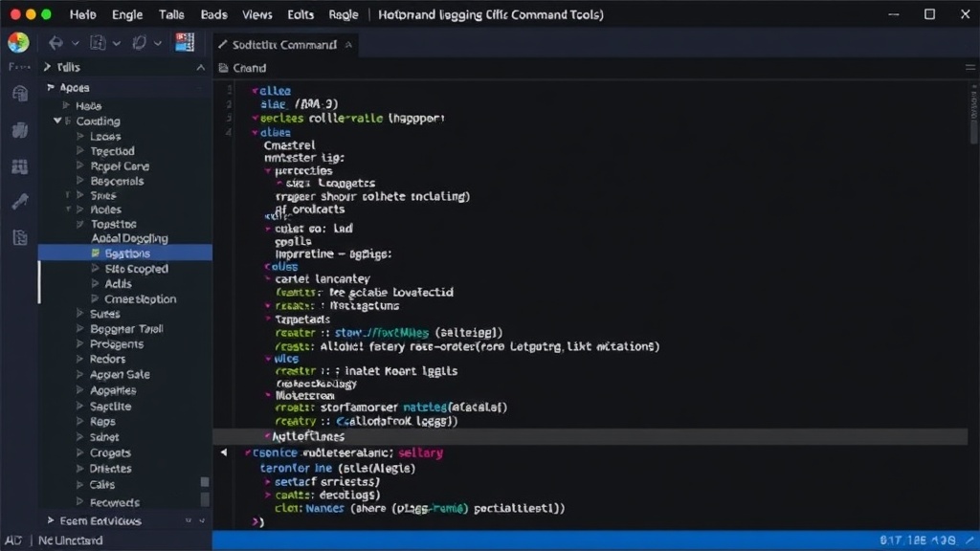Viewport: 980px width, 551px height.
Task: Select the Prodgents tree item
Action: click(x=117, y=343)
